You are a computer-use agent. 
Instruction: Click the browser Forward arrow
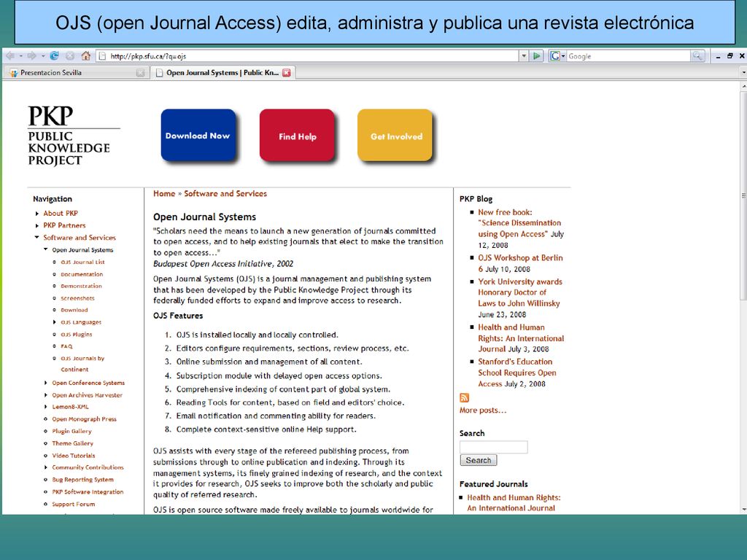click(x=31, y=55)
